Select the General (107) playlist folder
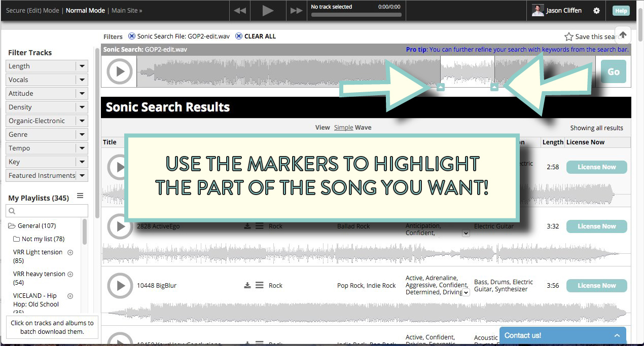The height and width of the screenshot is (346, 644). pos(32,225)
